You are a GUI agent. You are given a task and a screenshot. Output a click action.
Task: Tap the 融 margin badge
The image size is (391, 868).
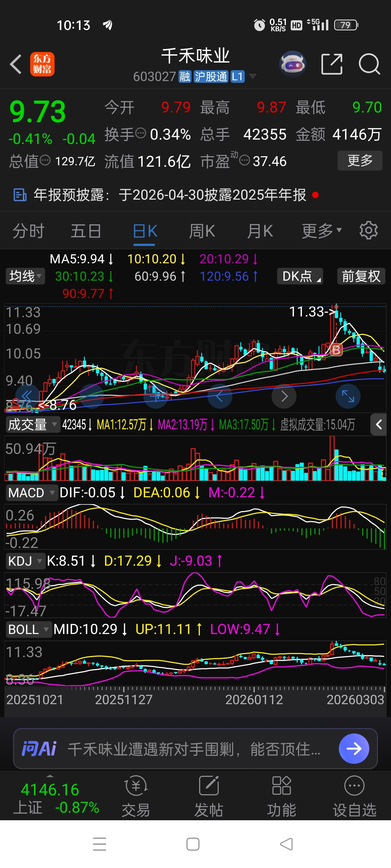pos(185,77)
